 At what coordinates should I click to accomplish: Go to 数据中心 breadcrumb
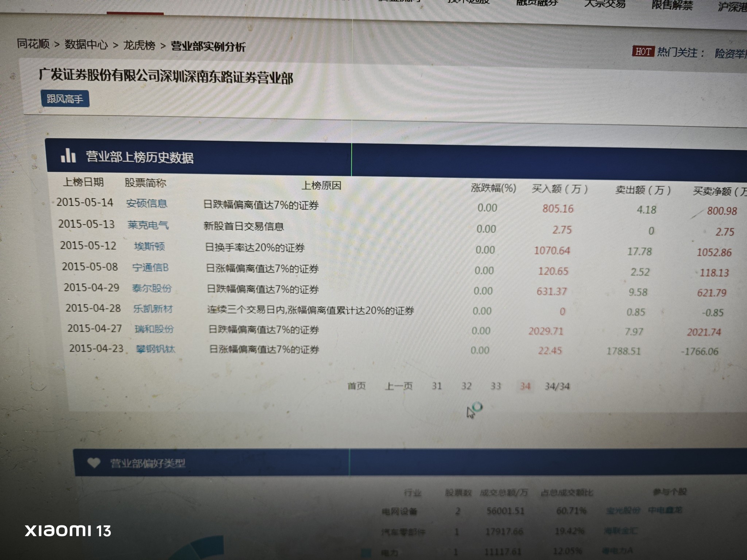point(86,44)
